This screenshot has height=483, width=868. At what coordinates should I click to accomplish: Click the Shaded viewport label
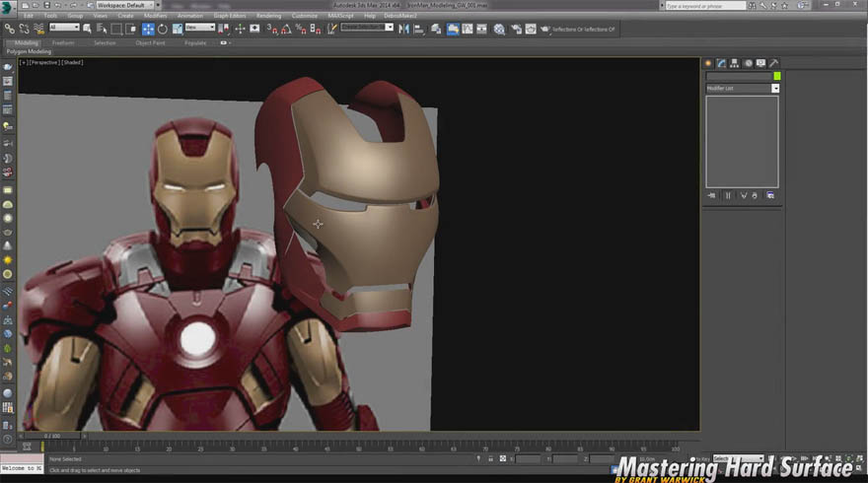tap(72, 62)
